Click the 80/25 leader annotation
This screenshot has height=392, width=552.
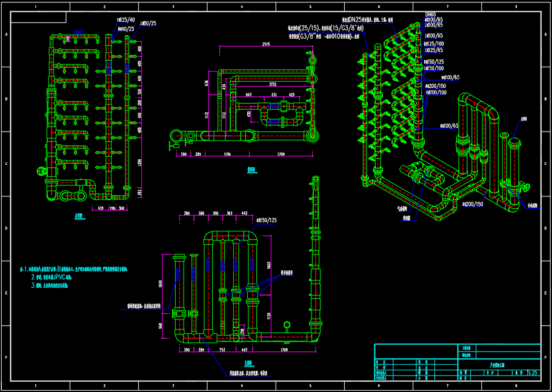pyautogui.click(x=147, y=24)
